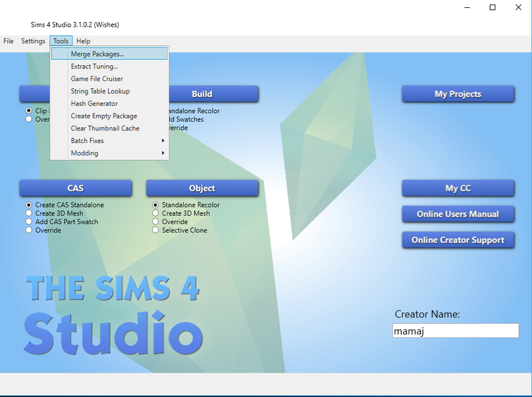Select the Clip radio option

coord(29,110)
